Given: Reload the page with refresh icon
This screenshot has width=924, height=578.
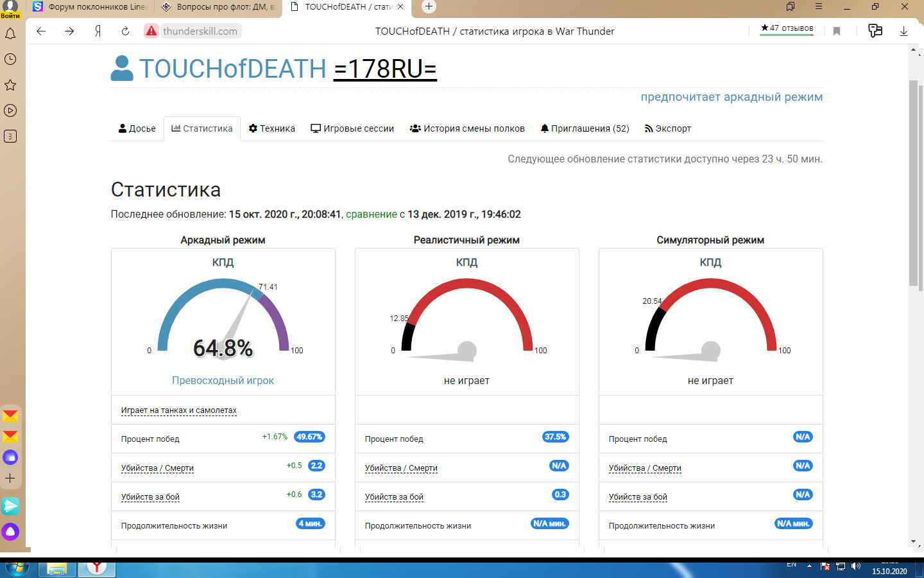Looking at the screenshot, I should tap(125, 31).
